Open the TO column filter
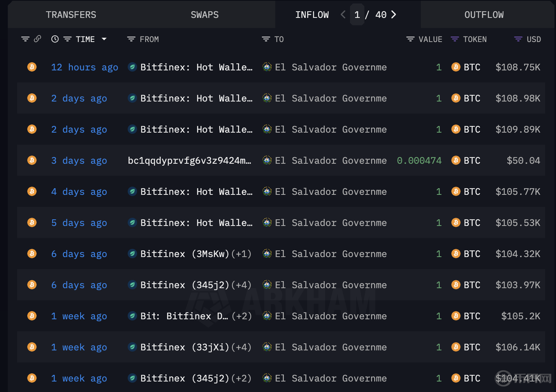The image size is (556, 392). (266, 39)
